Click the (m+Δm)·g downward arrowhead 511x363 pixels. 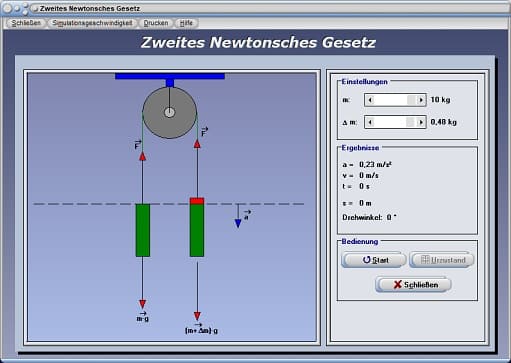(197, 316)
